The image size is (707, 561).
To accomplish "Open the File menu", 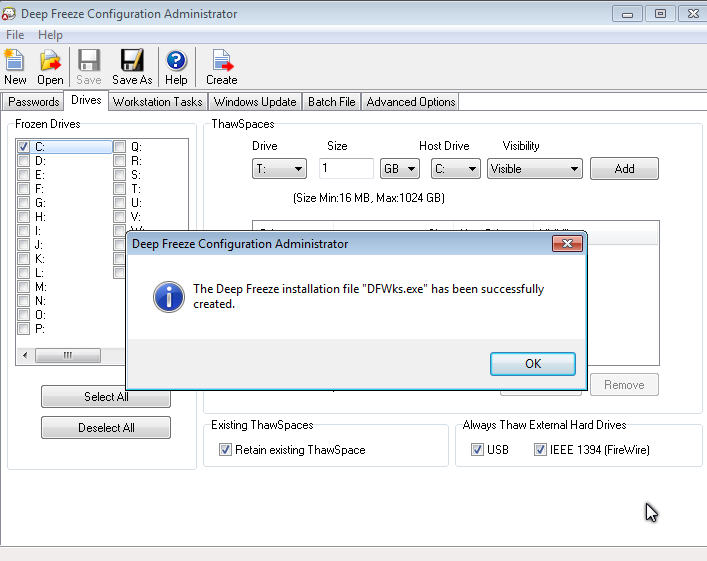I will 15,35.
